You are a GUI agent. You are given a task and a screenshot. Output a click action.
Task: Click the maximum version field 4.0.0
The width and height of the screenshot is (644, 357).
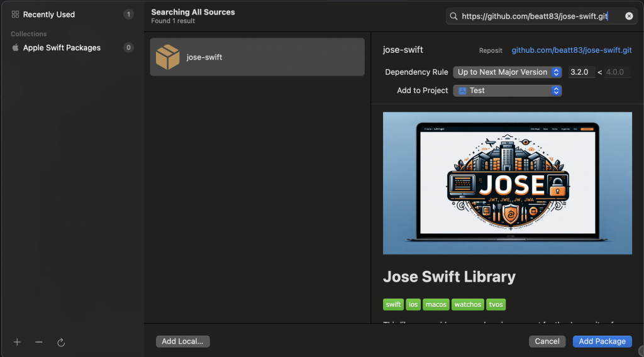[x=618, y=72]
